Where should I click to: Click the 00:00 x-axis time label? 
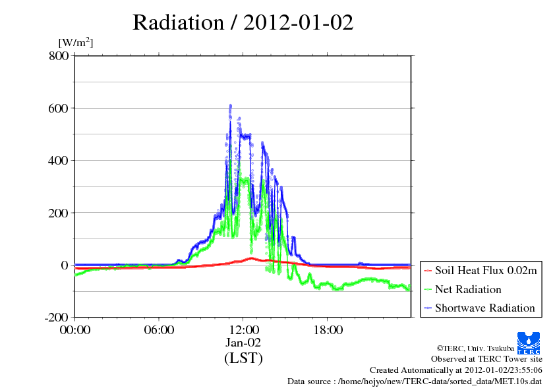coord(74,330)
